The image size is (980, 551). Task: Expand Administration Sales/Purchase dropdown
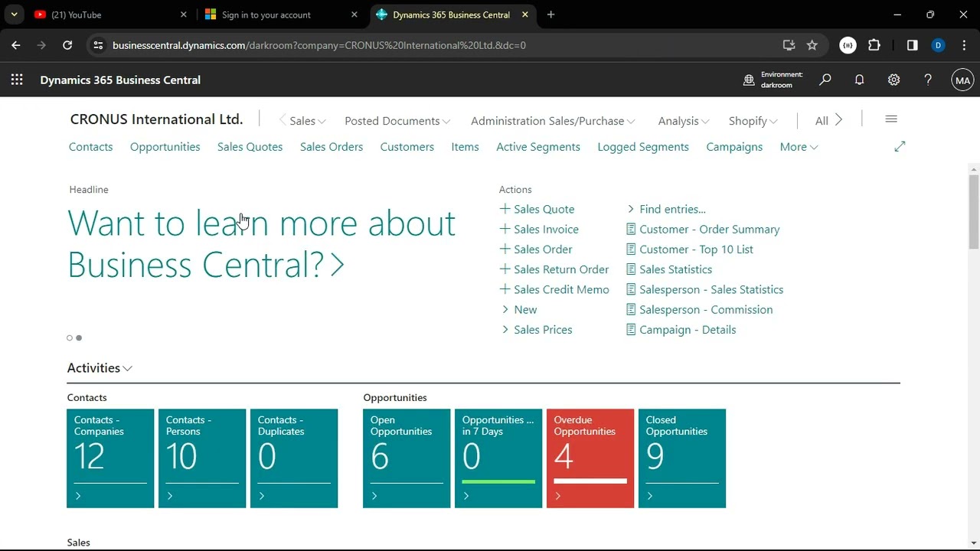tap(553, 121)
